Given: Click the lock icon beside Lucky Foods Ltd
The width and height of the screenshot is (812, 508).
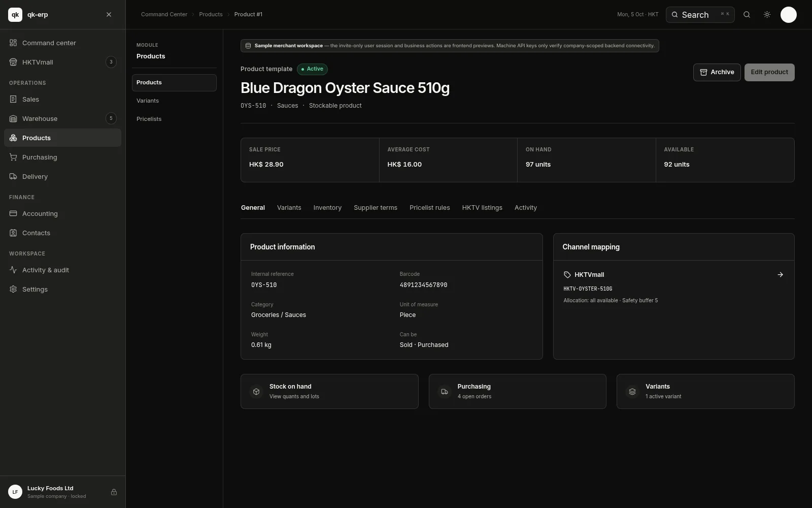Looking at the screenshot, I should coord(114,492).
